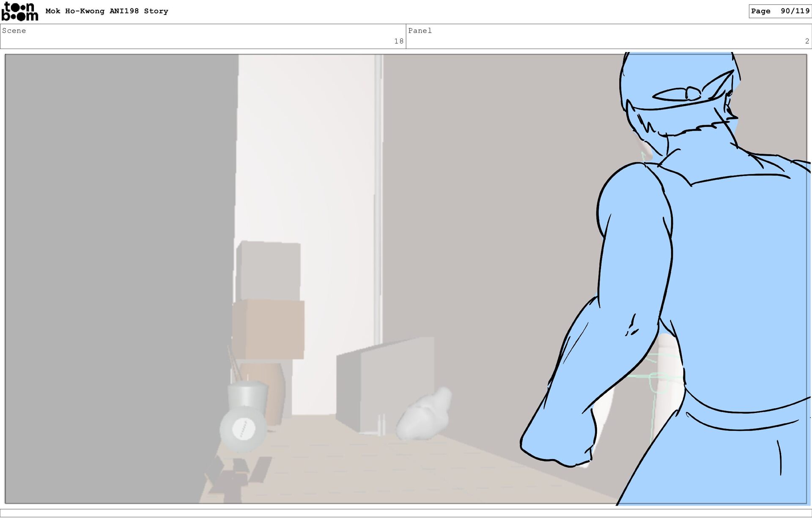Click the white sack on the floor
This screenshot has height=525, width=812.
(425, 416)
